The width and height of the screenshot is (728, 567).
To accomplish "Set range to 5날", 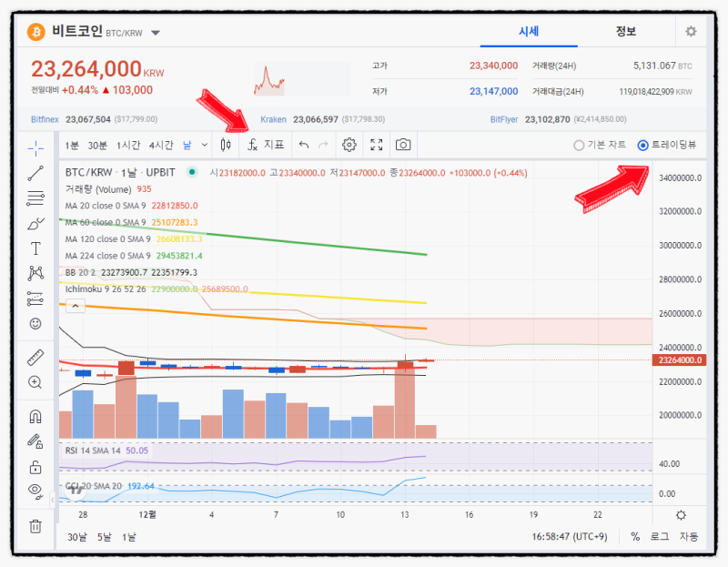I will click(104, 537).
